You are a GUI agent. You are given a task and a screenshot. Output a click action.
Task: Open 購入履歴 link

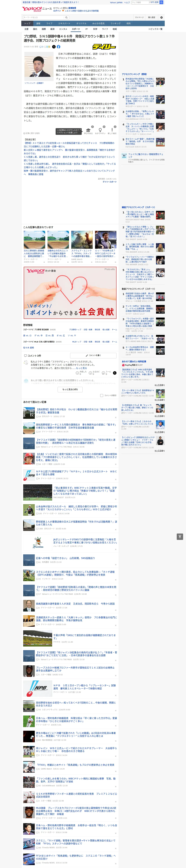[x=152, y=18]
